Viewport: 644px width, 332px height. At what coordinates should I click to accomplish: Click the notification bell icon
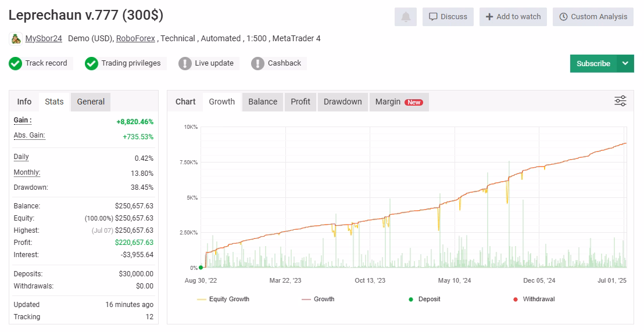point(406,17)
